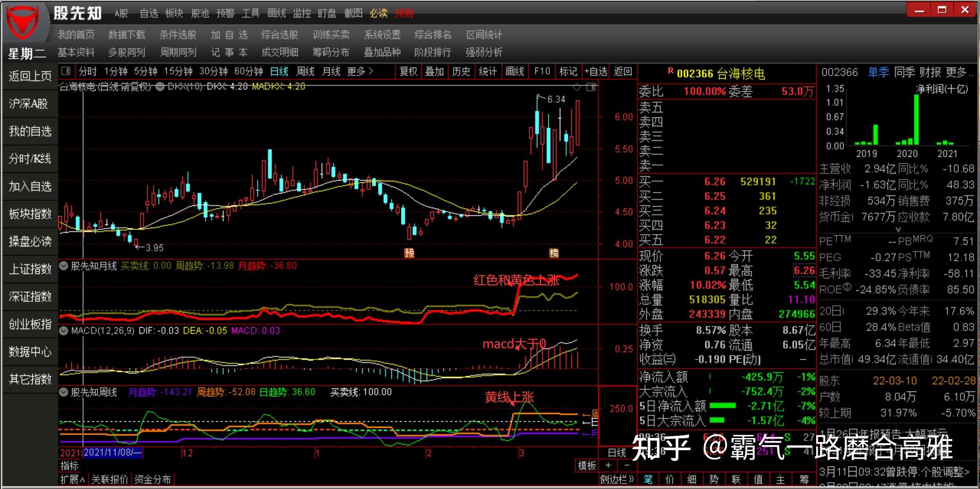Open 资金分布 bottom tab
This screenshot has width=980, height=489.
click(x=153, y=479)
